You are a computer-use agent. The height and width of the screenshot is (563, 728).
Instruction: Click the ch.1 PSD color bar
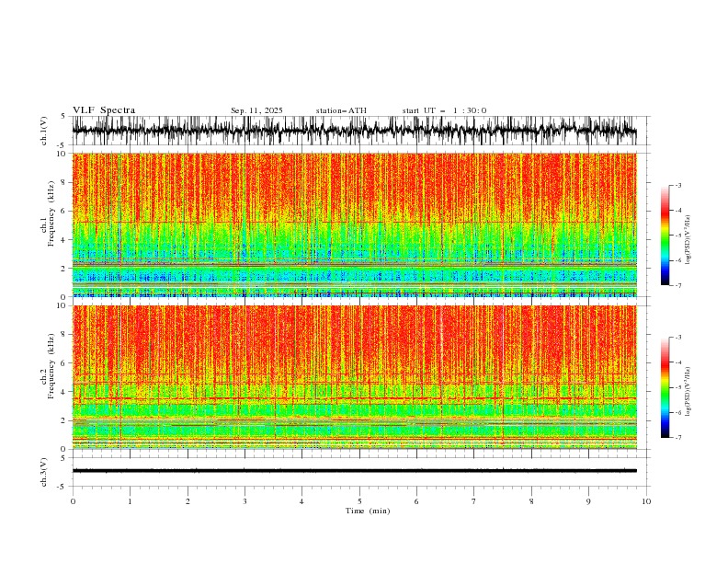665,236
